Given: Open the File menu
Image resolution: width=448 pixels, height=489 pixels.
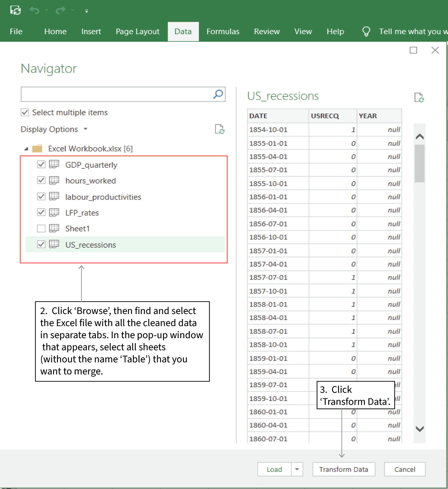Looking at the screenshot, I should tap(16, 31).
